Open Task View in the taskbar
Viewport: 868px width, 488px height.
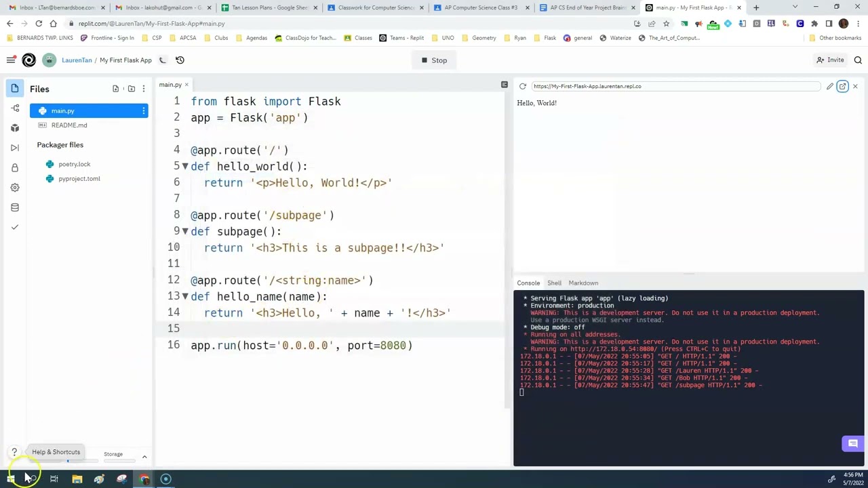[x=54, y=479]
